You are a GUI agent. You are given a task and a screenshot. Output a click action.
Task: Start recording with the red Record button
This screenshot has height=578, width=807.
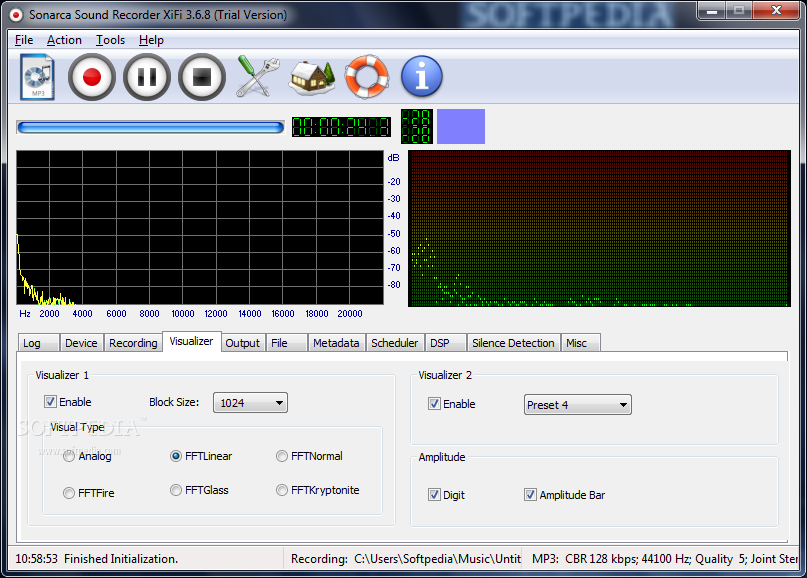[92, 77]
